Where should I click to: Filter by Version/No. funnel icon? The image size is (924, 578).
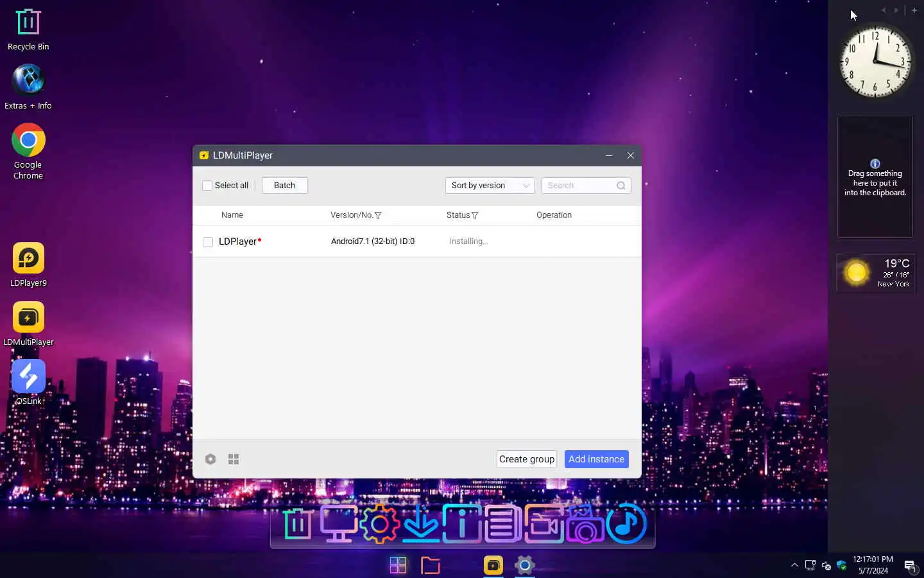[378, 215]
